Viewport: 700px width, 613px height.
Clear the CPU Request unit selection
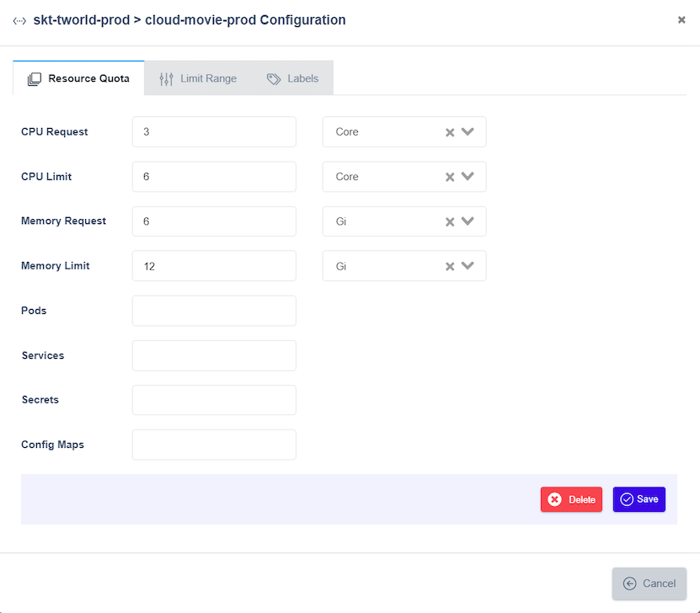coord(450,132)
